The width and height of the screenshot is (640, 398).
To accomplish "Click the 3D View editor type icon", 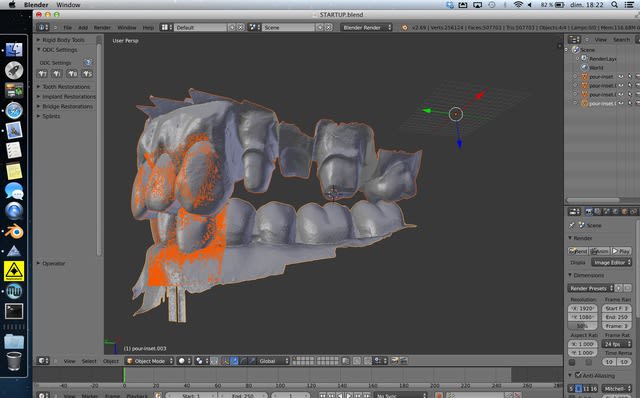I will pos(43,361).
